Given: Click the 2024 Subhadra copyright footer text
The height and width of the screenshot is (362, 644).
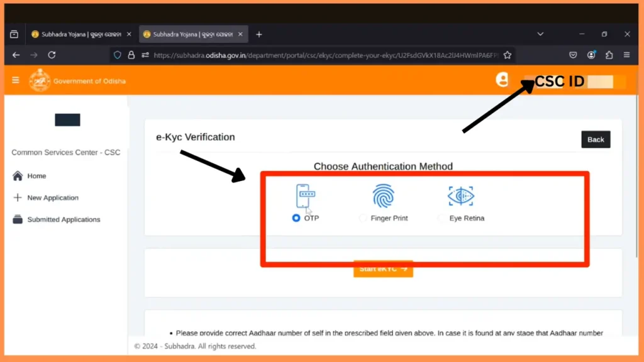Looking at the screenshot, I should coord(195,346).
